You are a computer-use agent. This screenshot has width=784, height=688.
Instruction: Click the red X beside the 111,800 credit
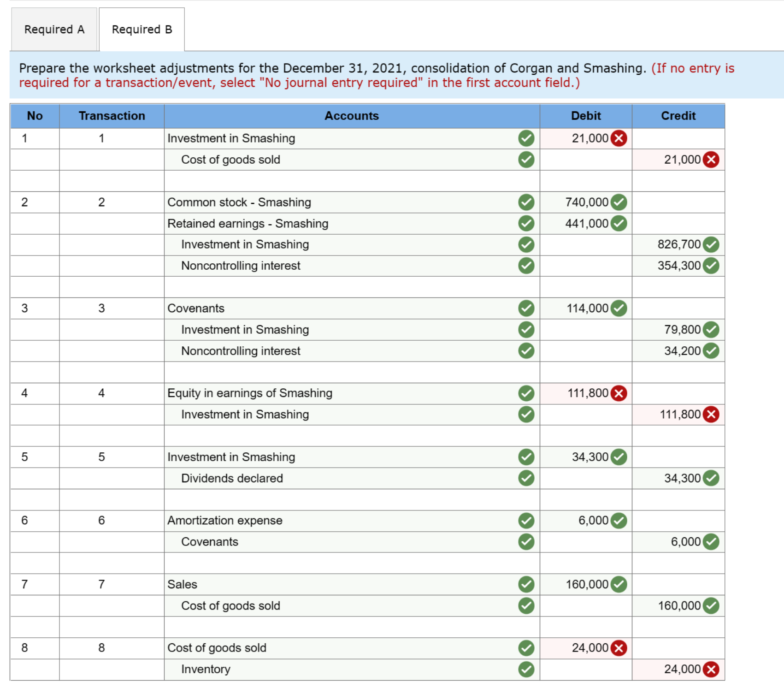(x=711, y=415)
